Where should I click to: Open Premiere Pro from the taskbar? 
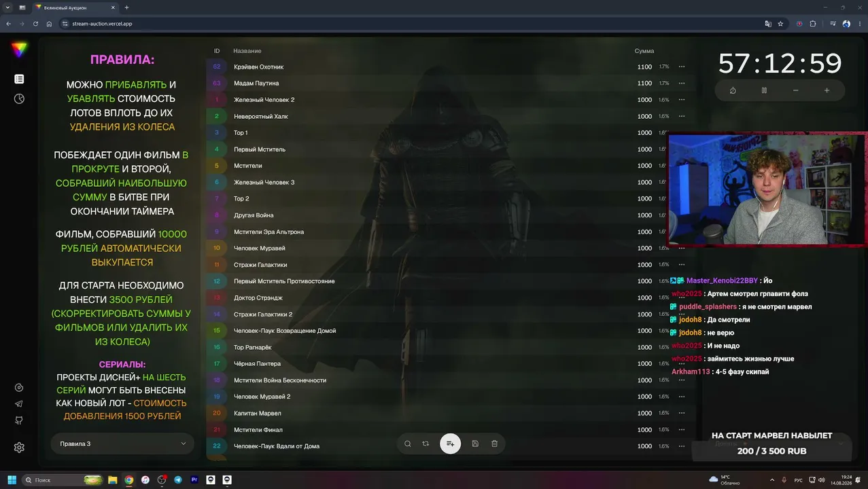(194, 479)
